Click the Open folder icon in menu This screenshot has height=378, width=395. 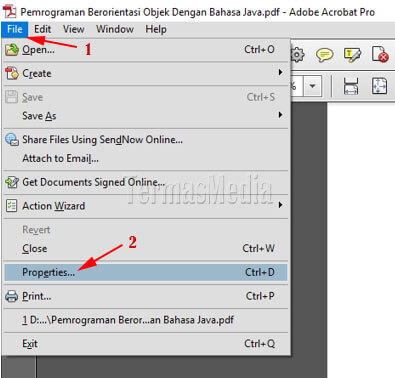pos(12,50)
